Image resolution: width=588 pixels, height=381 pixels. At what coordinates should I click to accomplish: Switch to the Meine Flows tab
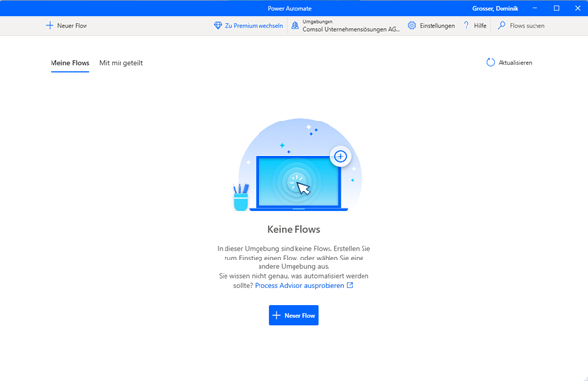pyautogui.click(x=70, y=63)
